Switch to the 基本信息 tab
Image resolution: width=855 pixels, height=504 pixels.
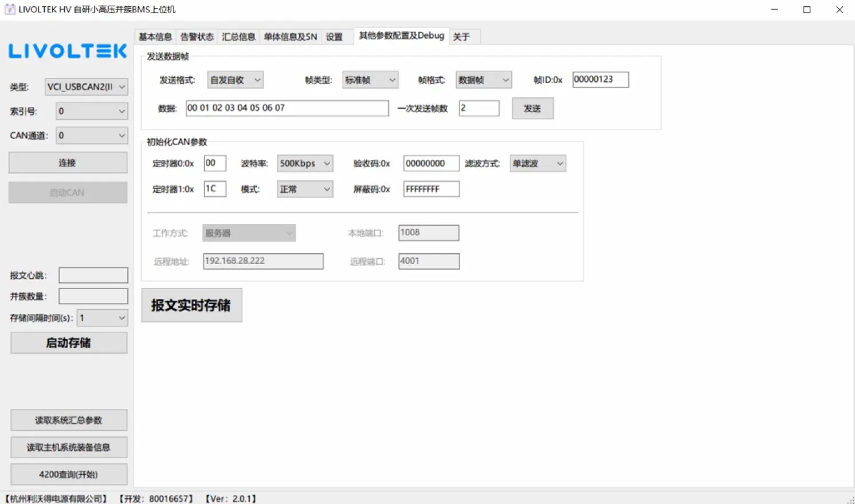click(155, 37)
